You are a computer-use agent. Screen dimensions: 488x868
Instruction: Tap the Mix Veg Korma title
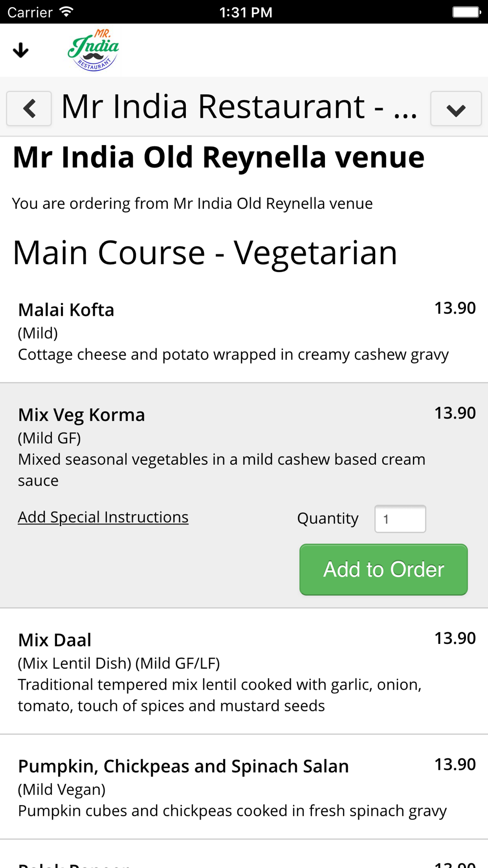[81, 415]
